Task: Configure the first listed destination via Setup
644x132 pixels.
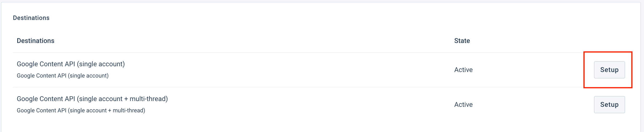Action: click(609, 70)
